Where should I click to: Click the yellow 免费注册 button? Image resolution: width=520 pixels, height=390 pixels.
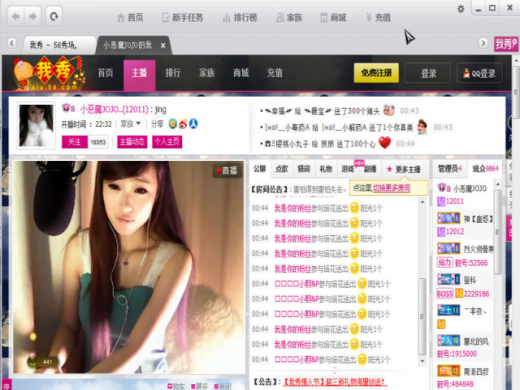point(376,73)
